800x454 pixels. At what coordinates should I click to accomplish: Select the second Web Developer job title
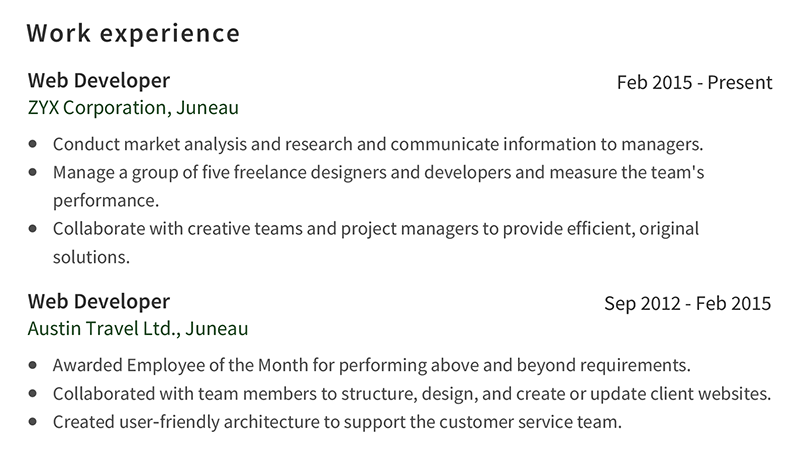[x=99, y=301]
